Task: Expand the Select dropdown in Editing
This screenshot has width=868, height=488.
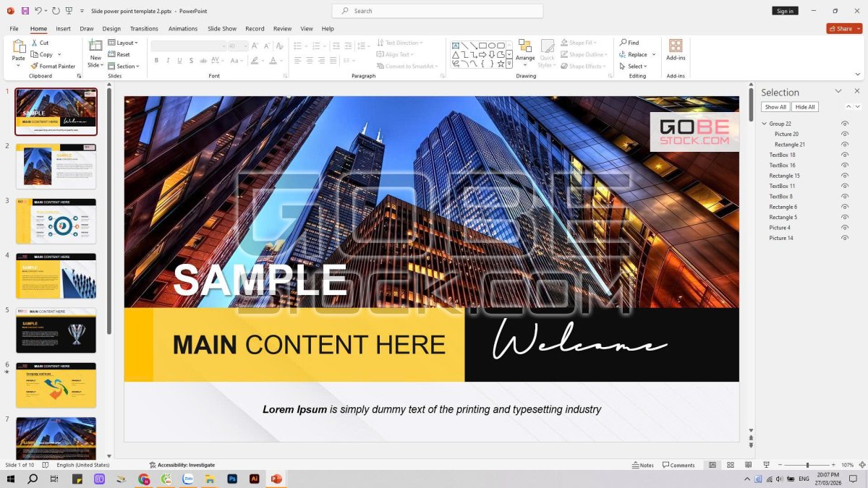Action: point(633,66)
